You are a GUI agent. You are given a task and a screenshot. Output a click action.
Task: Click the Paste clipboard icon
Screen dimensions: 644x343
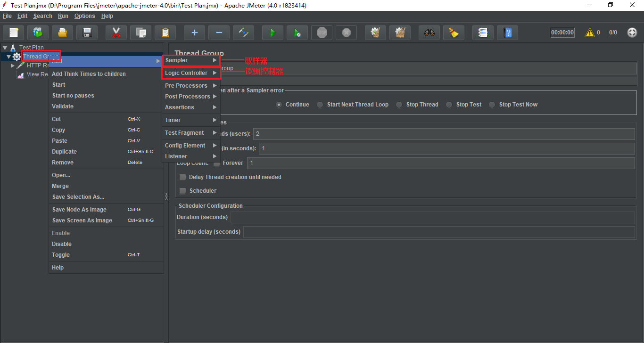coord(165,33)
